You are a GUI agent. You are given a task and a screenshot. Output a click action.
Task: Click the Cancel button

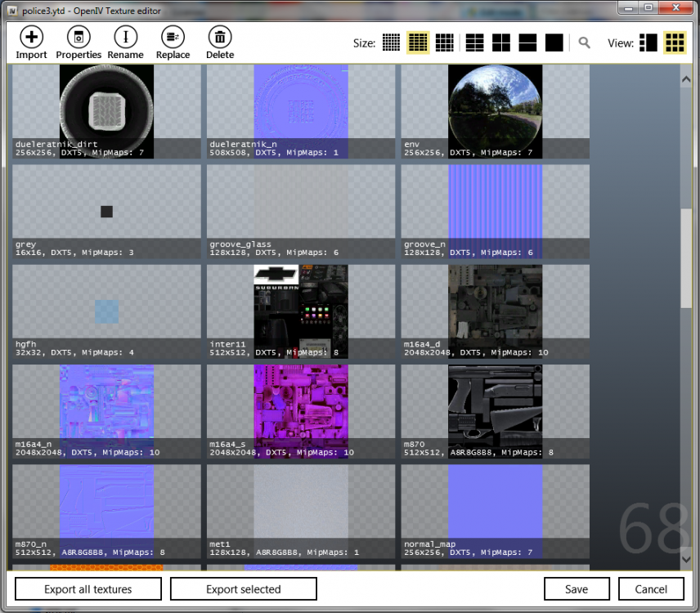tap(651, 589)
